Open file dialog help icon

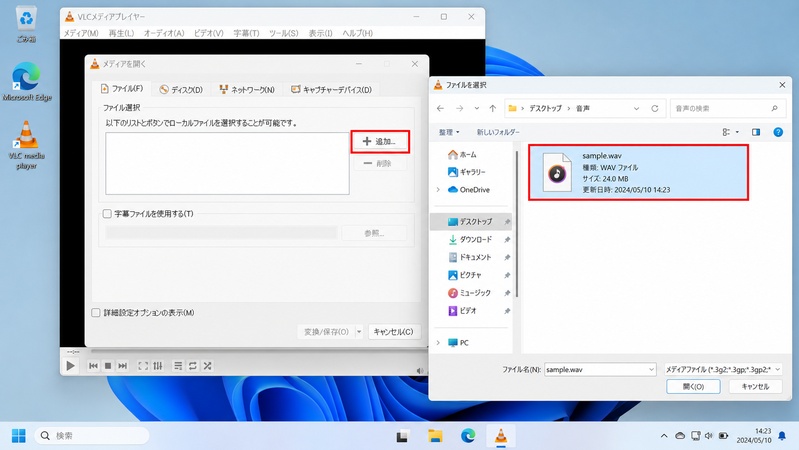click(x=778, y=132)
